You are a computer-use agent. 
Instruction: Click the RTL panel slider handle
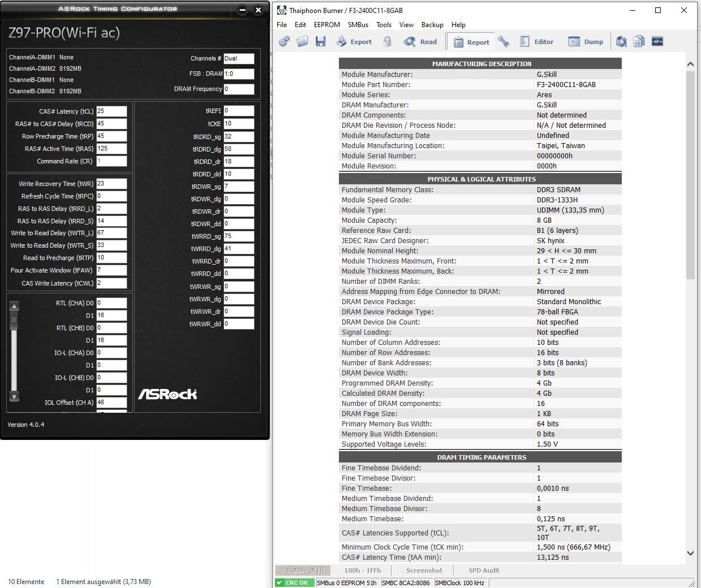coord(14,319)
